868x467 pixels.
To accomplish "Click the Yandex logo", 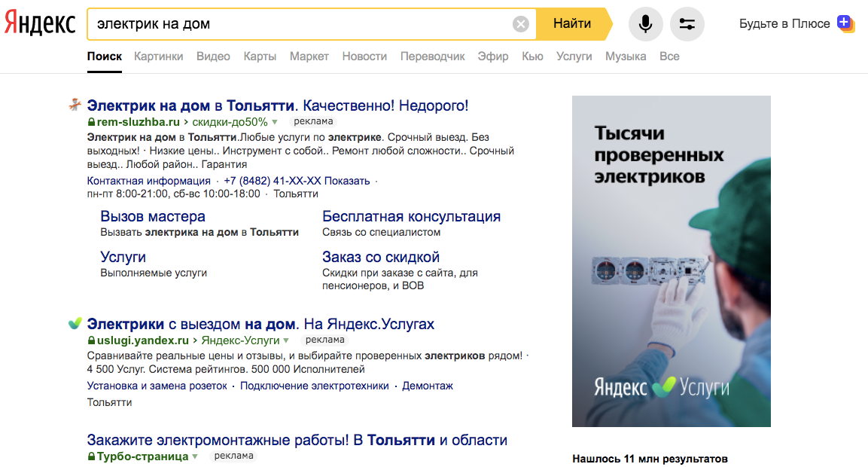I will [40, 24].
